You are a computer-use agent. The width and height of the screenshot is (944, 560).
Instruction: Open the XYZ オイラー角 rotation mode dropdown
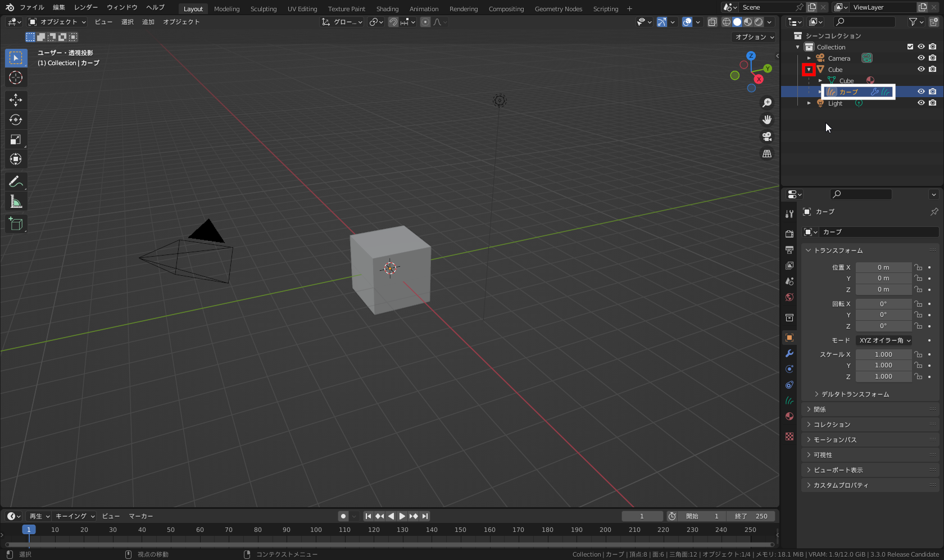884,340
